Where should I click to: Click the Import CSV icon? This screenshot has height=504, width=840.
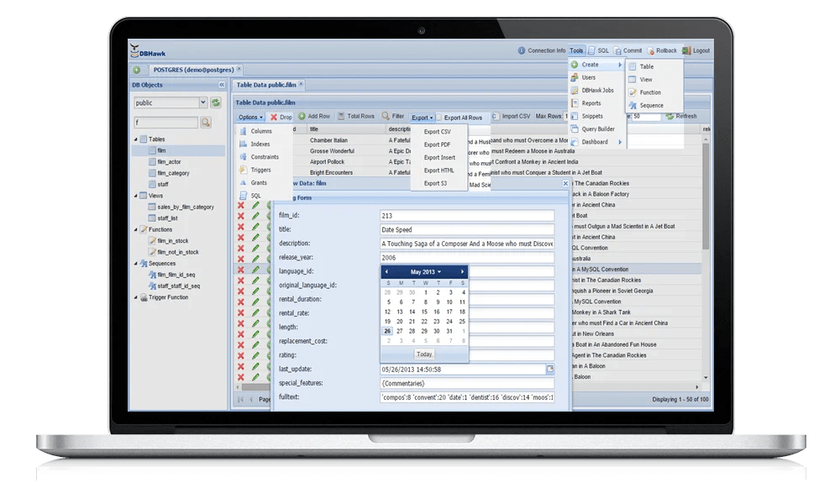coord(496,118)
